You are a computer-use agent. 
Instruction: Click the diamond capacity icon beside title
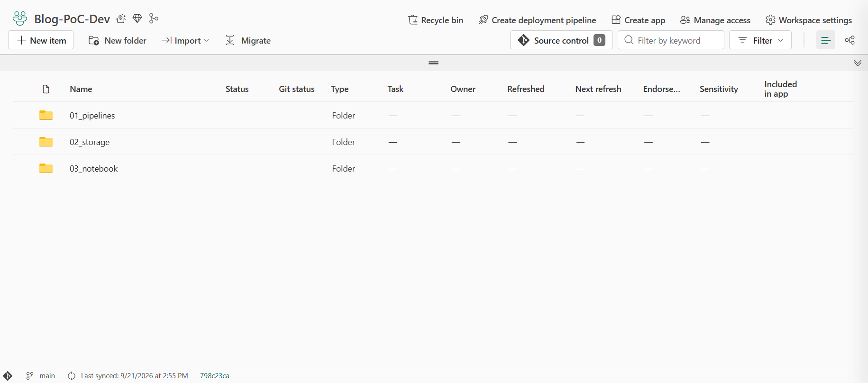[x=137, y=18]
